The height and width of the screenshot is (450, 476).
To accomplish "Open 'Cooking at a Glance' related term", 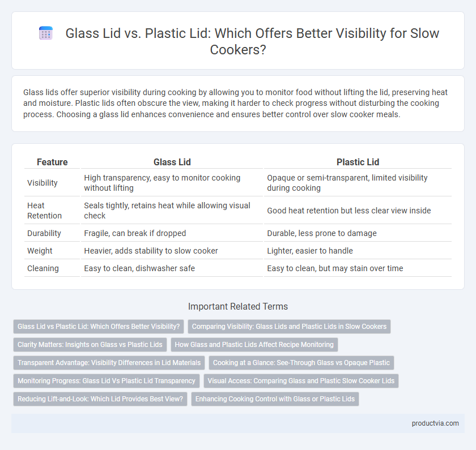I will coord(301,363).
